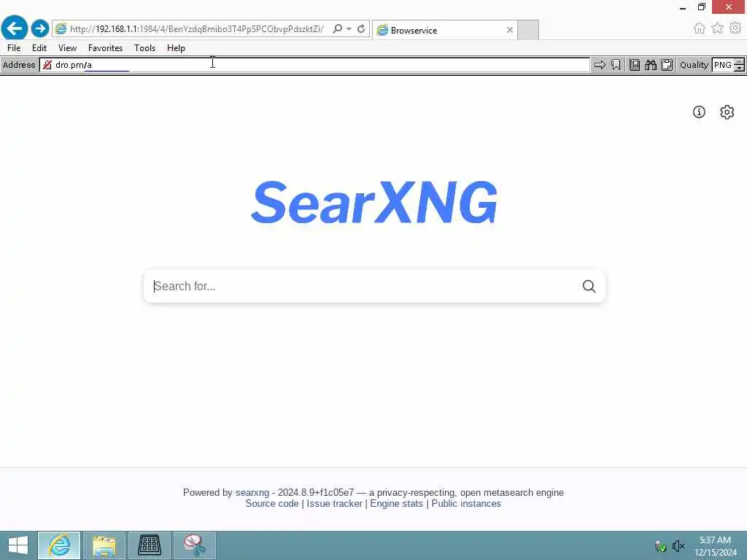Click Internet Explorer taskbar icon
747x560 pixels.
coord(59,545)
